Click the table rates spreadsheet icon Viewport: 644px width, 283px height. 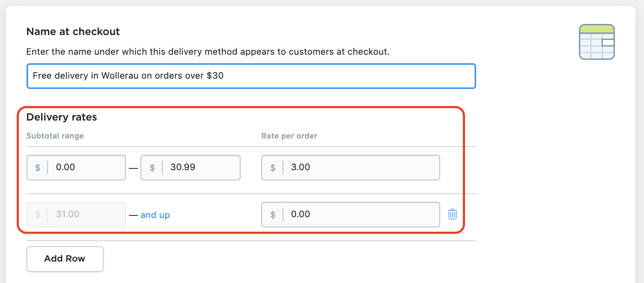click(597, 42)
